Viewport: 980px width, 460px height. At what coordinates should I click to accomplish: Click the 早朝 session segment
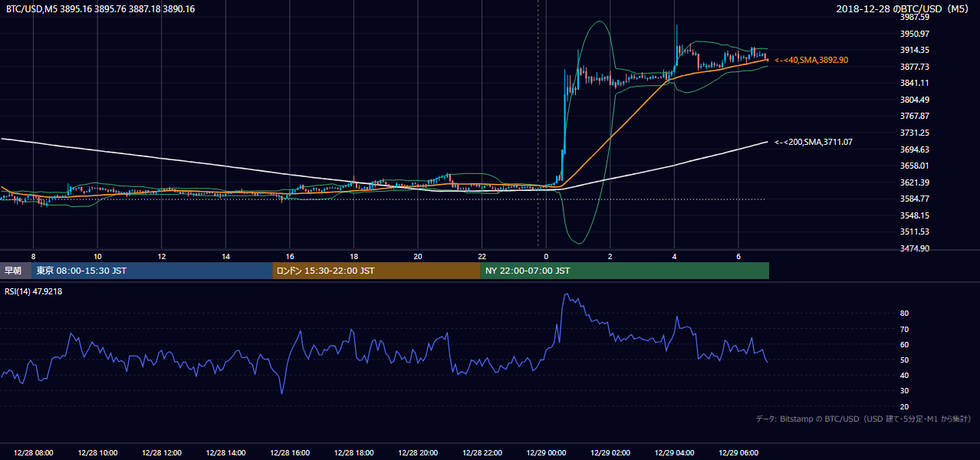pyautogui.click(x=15, y=271)
